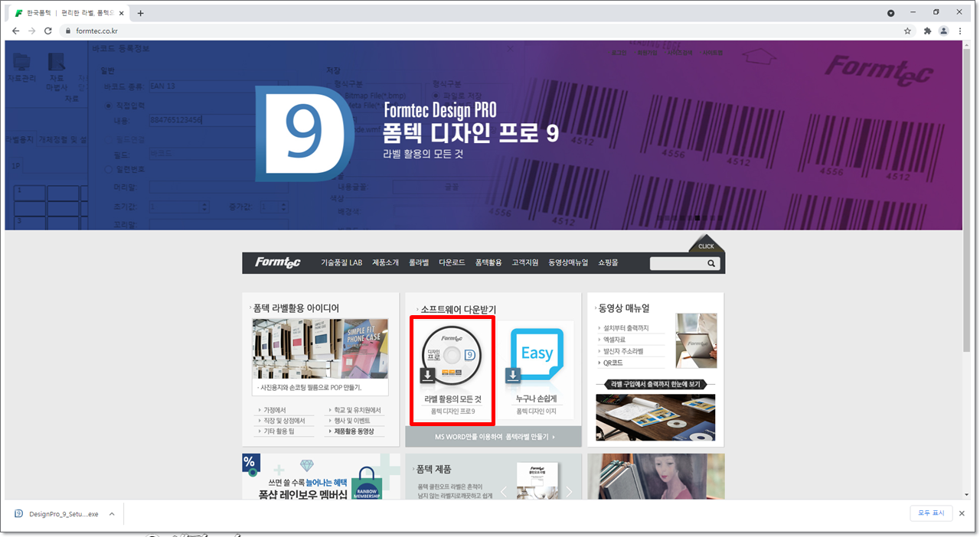Viewport: 980px width, 537px height.
Task: Open the 제품활용 동영상 link
Action: click(x=354, y=431)
